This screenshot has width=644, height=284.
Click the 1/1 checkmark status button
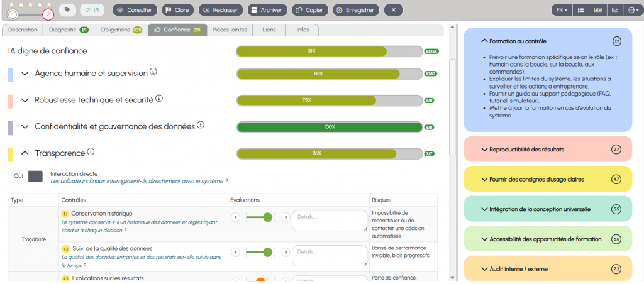pyautogui.click(x=92, y=10)
